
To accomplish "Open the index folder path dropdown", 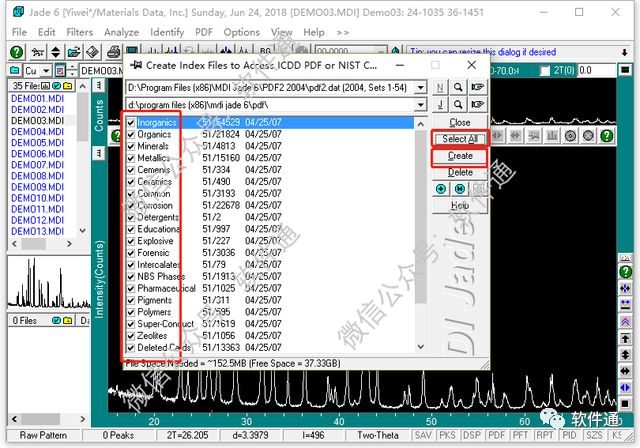I will click(x=420, y=104).
